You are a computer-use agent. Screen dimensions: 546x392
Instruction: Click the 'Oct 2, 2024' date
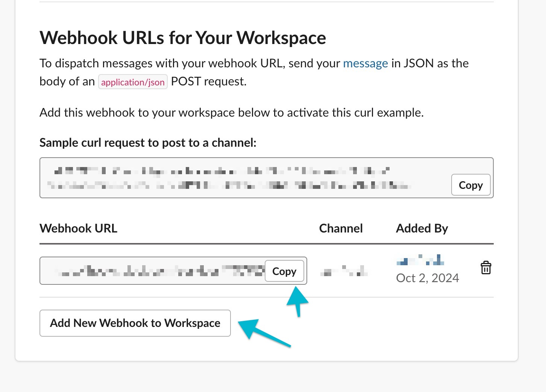coord(428,278)
